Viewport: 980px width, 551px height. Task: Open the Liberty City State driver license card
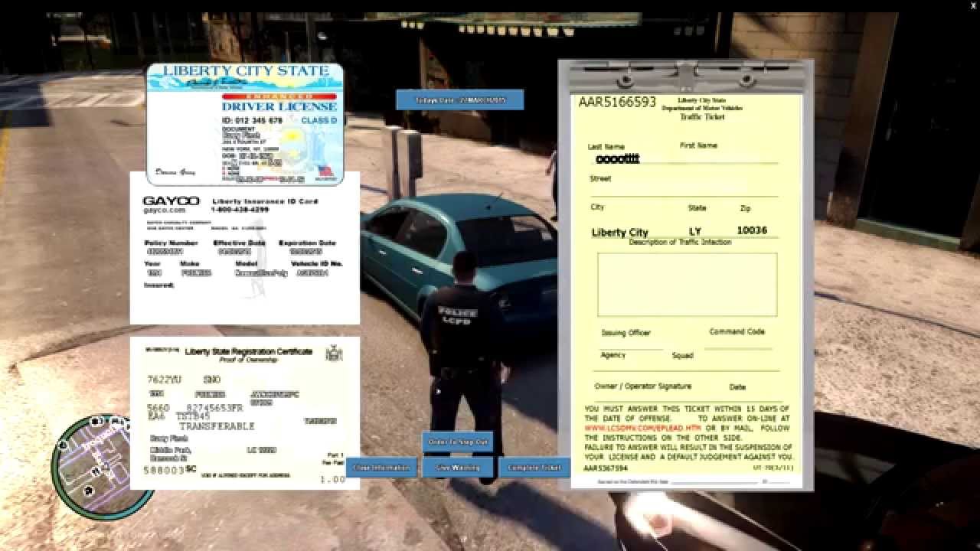[245, 124]
